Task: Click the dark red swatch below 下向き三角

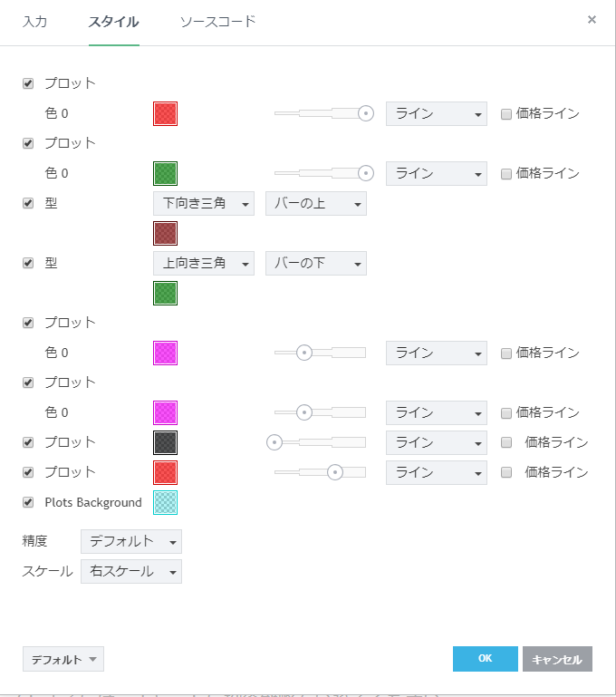Action: [x=165, y=234]
